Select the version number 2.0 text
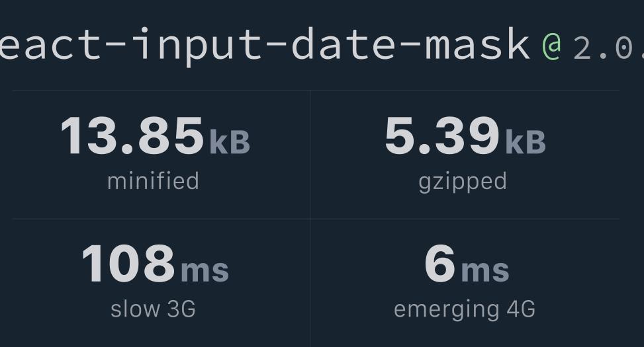 [x=608, y=48]
